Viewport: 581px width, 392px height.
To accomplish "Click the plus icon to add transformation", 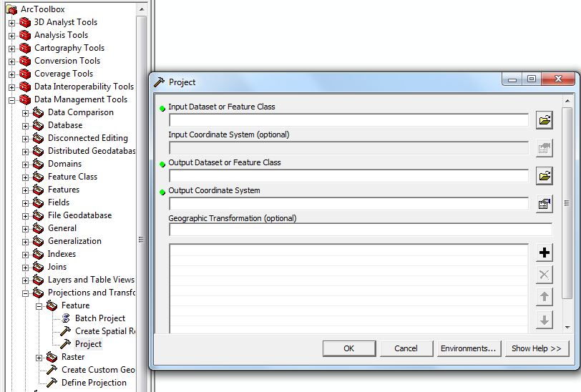I will click(x=545, y=253).
